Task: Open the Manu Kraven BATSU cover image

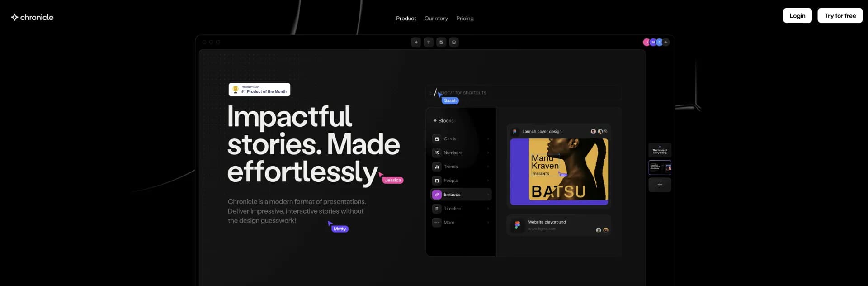Action: (559, 172)
